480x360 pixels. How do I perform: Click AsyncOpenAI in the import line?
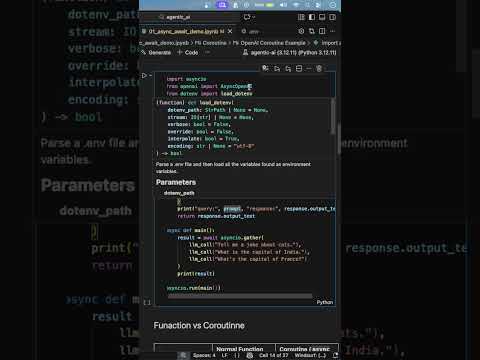235,86
